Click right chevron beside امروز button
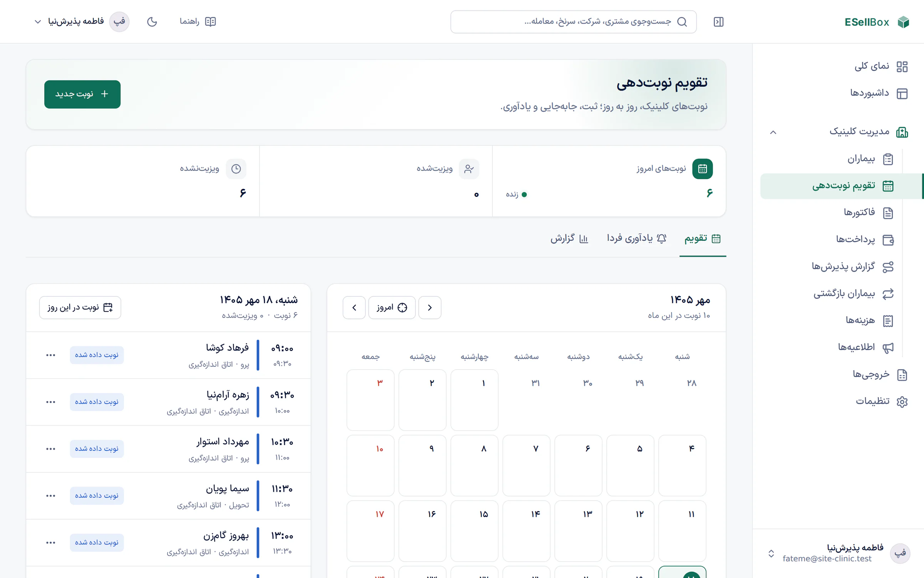This screenshot has width=924, height=578. tap(430, 307)
